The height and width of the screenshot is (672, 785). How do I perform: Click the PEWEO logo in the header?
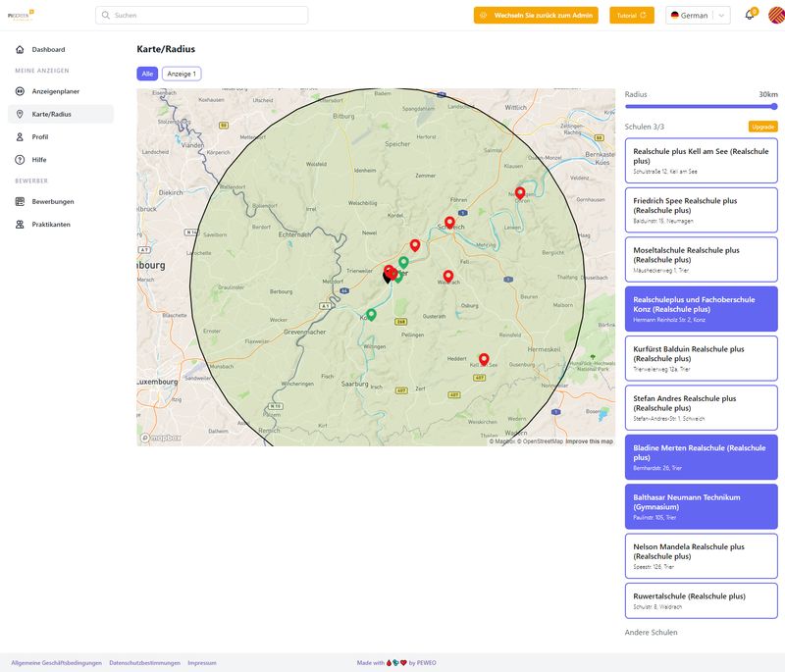21,15
